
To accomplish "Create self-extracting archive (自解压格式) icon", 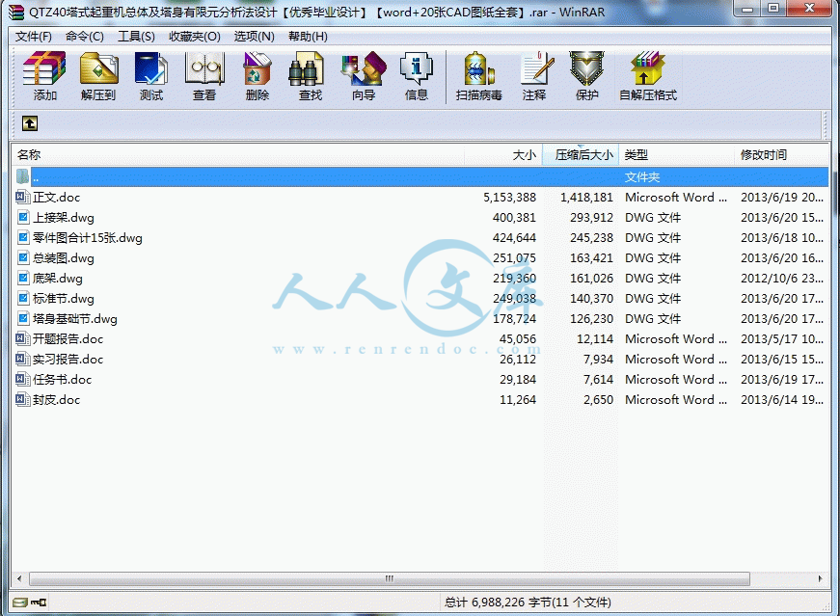I will (x=648, y=68).
